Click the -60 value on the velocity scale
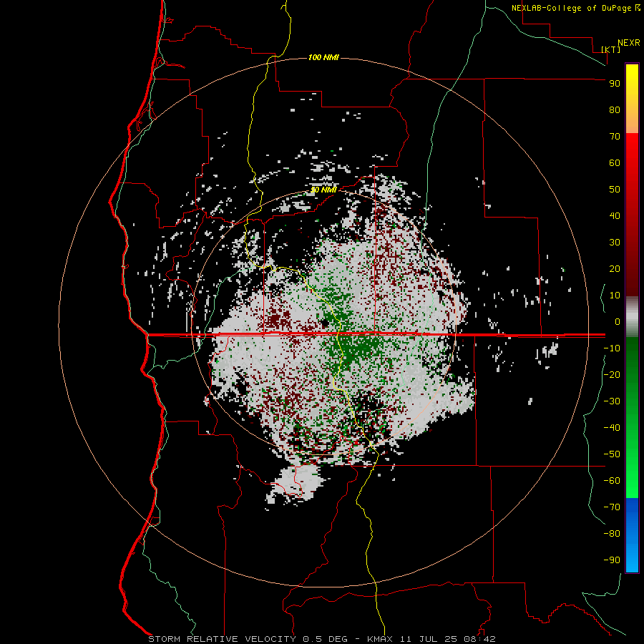The height and width of the screenshot is (644, 644). 612,481
